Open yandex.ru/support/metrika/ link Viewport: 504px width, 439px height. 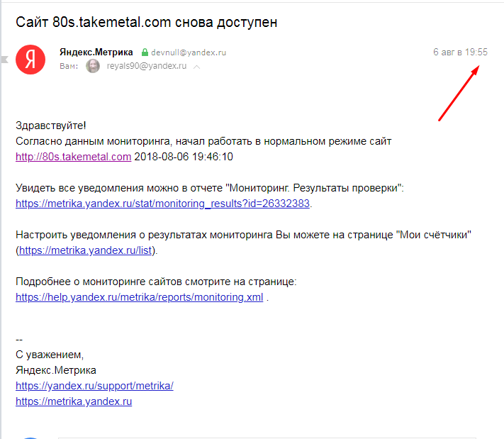tap(94, 386)
